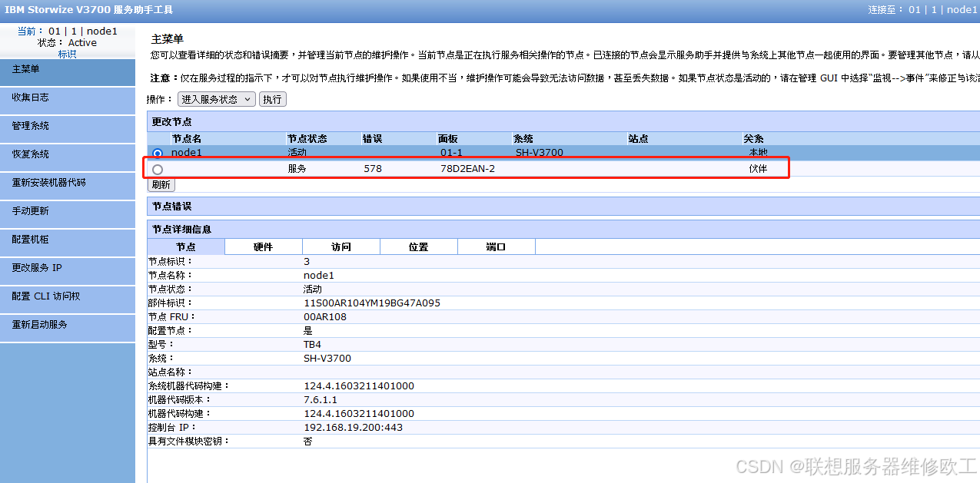Viewport: 980px width, 483px height.
Task: Click the 服务 status in partner row
Action: coord(297,168)
